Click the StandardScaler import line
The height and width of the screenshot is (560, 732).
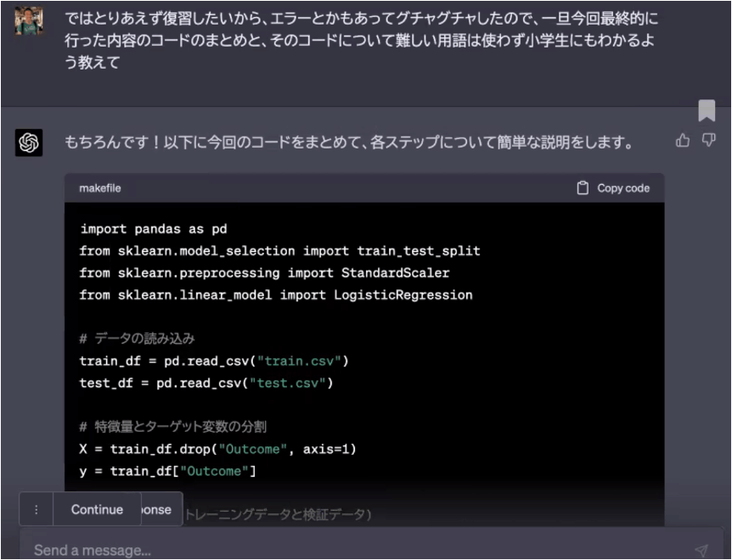pos(264,272)
